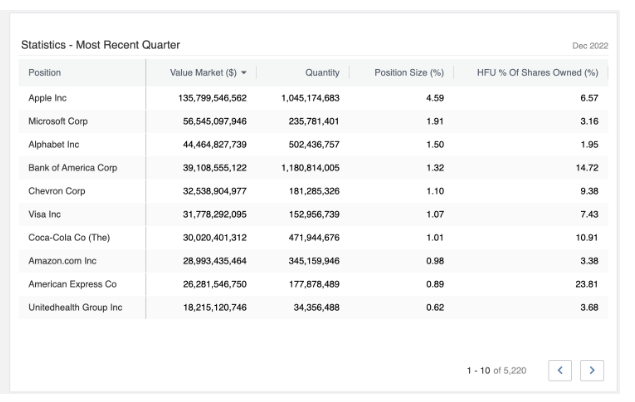The width and height of the screenshot is (635, 402).
Task: Select the Alphabet Inc row
Action: [54, 144]
